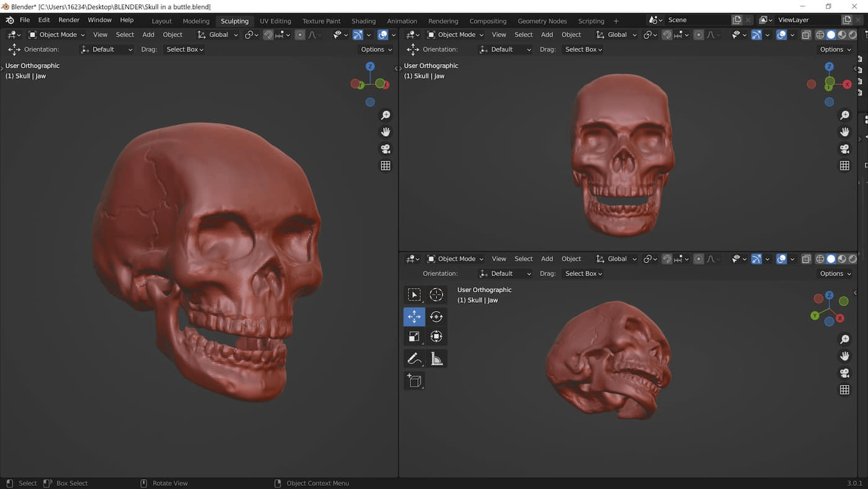The image size is (868, 489).
Task: Select the Scale tool
Action: click(414, 337)
